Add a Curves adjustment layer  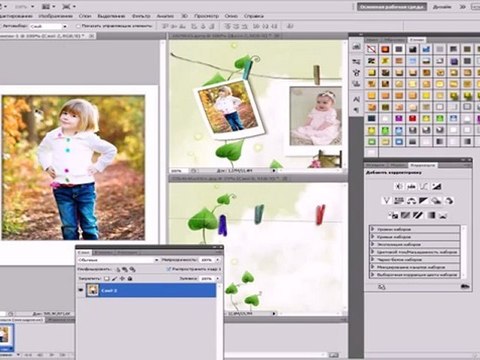click(424, 186)
